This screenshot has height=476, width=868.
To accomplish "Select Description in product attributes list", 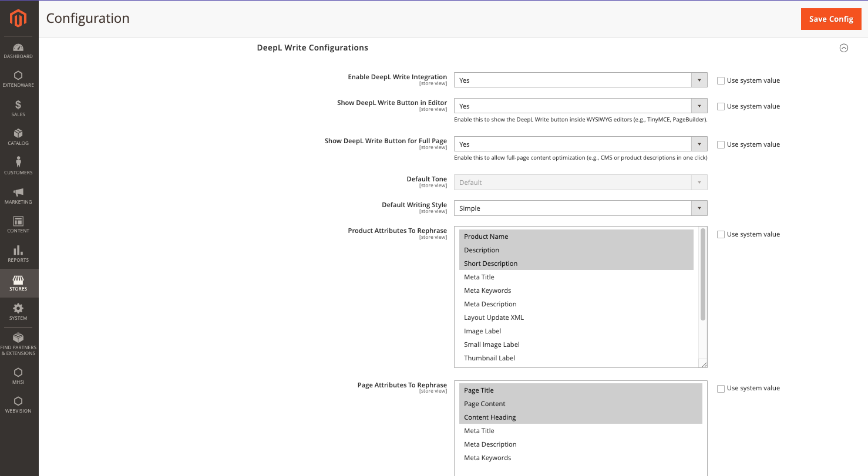I will [576, 250].
